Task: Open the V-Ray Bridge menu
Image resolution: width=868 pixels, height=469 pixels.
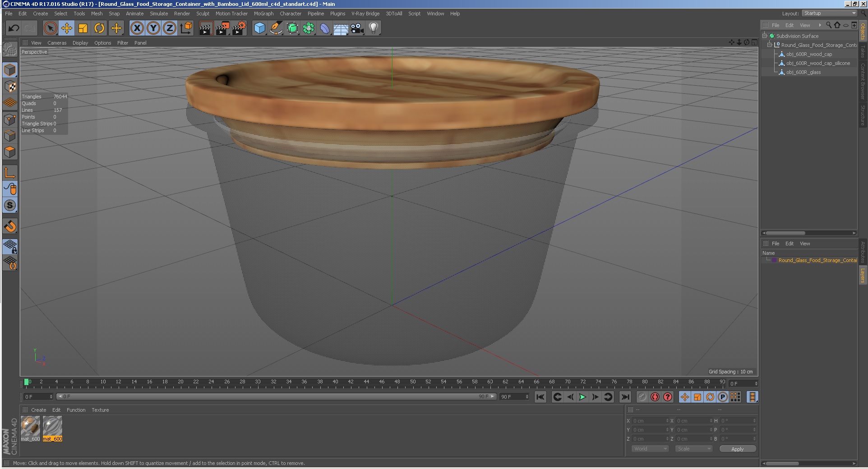Action: [x=365, y=14]
